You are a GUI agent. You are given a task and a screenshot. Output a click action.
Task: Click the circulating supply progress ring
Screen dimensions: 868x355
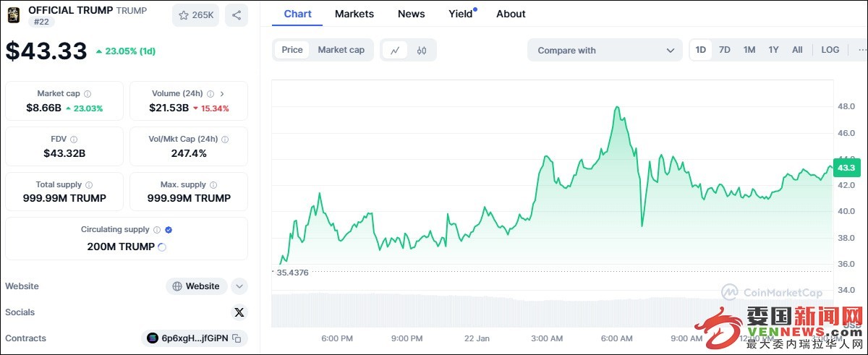[x=162, y=247]
